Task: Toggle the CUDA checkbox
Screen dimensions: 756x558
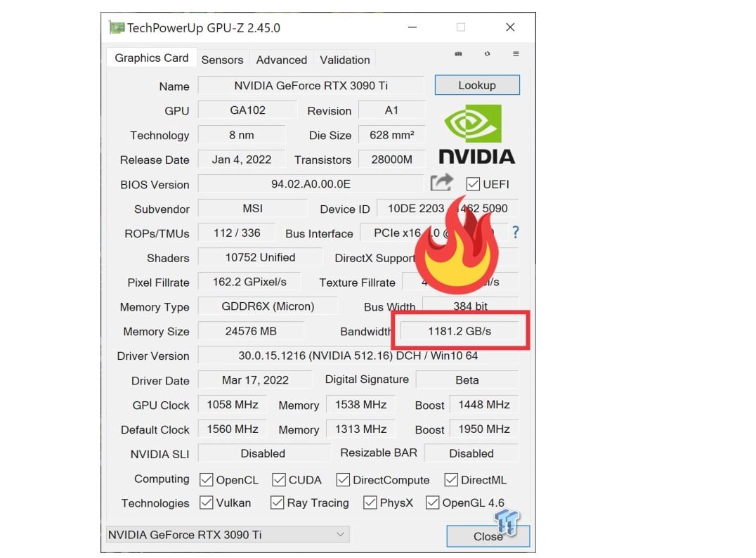Action: click(279, 480)
